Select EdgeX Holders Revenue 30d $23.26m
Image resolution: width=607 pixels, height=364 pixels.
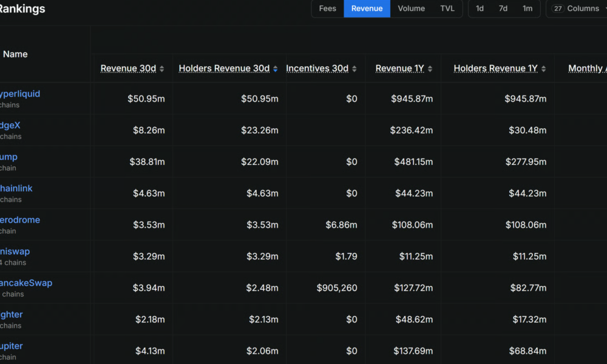point(259,130)
